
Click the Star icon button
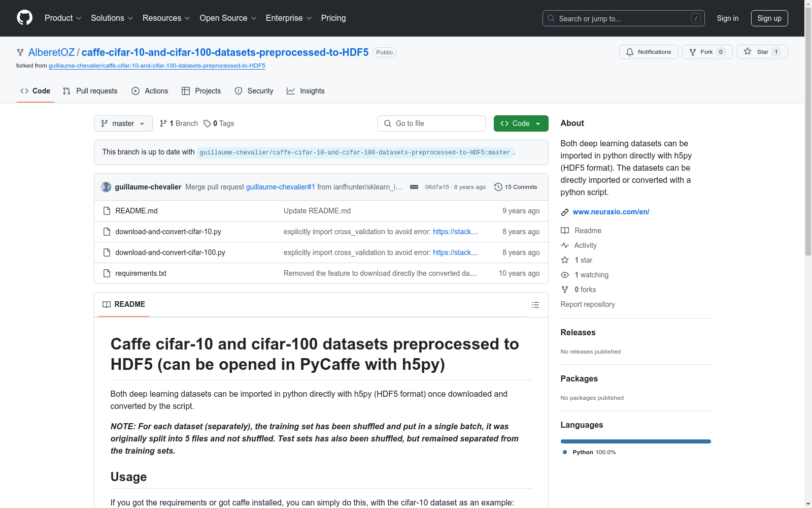748,51
